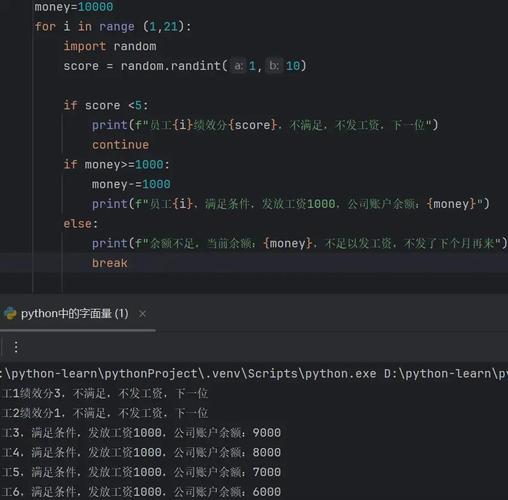The width and height of the screenshot is (508, 500).
Task: Click the 'money-=1000' line
Action: (x=131, y=184)
